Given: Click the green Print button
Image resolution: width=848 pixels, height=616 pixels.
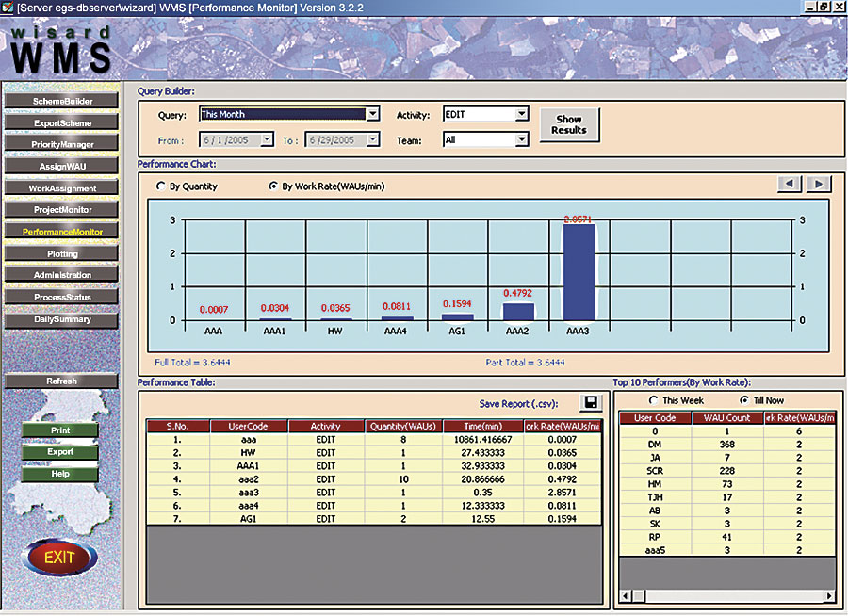Looking at the screenshot, I should click(x=60, y=430).
